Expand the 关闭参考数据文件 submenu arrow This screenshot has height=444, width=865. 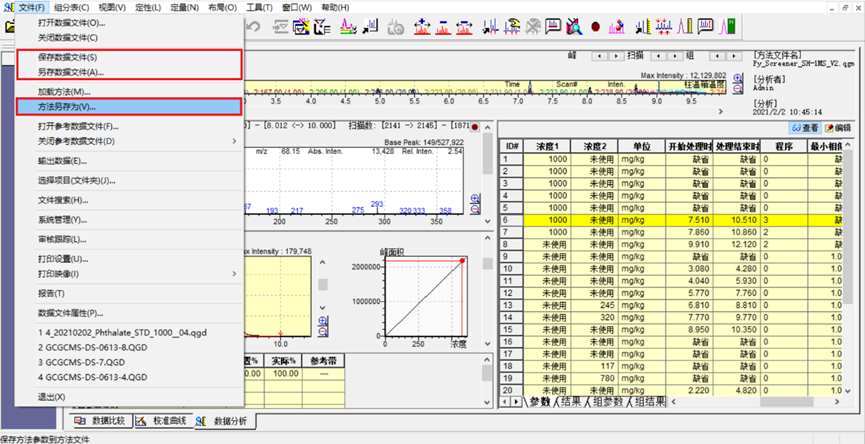click(234, 141)
